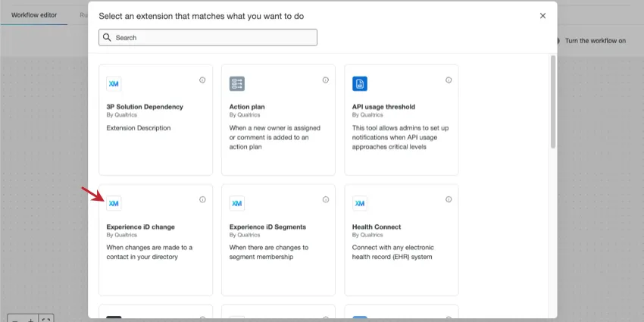Click the 3P Solution Dependency XM icon
644x322 pixels.
114,83
